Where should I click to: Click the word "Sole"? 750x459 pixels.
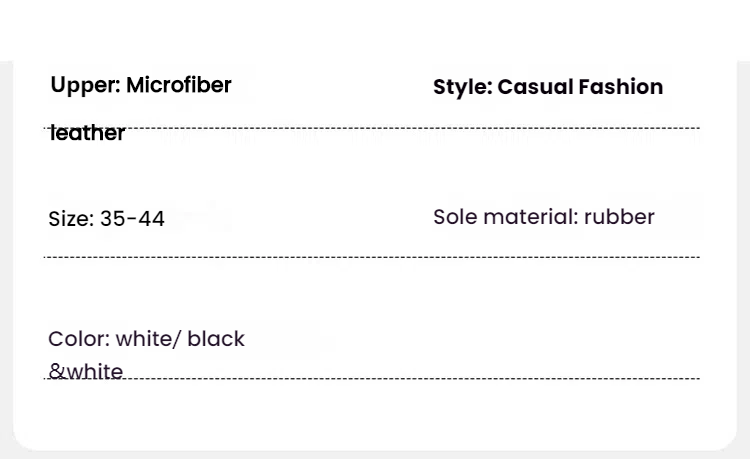(455, 217)
